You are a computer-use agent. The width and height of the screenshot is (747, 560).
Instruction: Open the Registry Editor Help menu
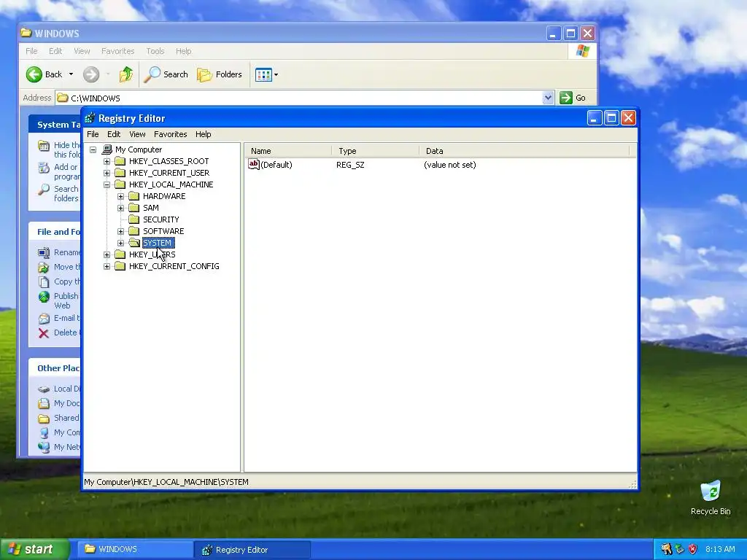tap(203, 134)
